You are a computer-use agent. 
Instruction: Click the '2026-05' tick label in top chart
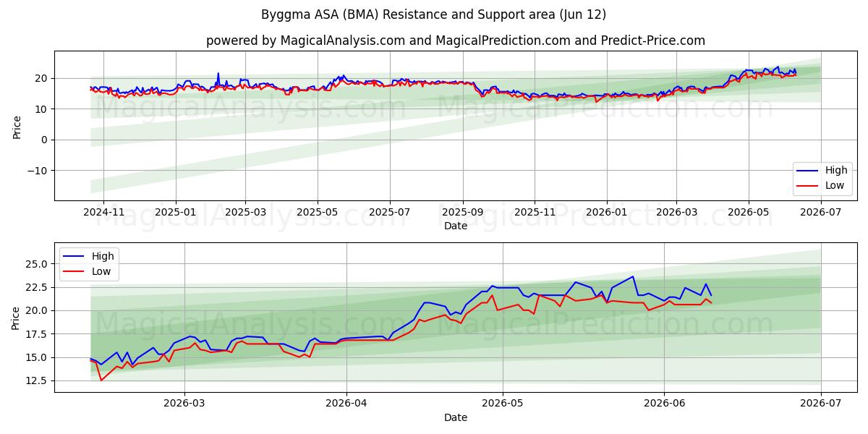pos(748,212)
